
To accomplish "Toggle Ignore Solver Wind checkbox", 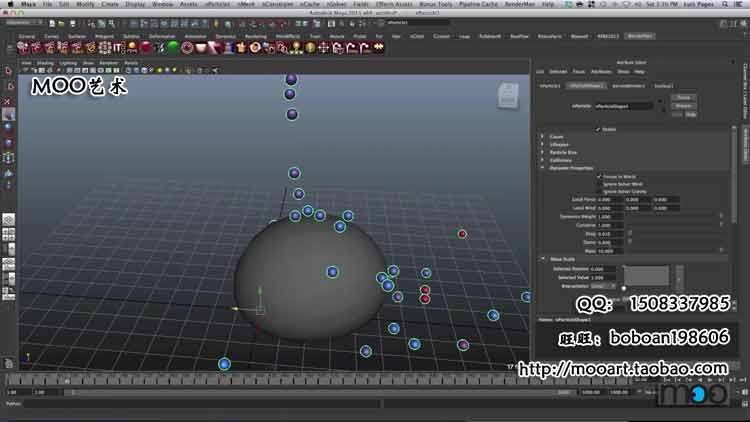I will pyautogui.click(x=598, y=184).
